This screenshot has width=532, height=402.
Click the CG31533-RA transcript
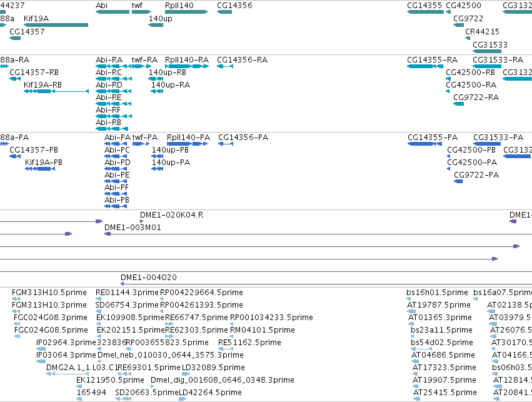point(487,66)
